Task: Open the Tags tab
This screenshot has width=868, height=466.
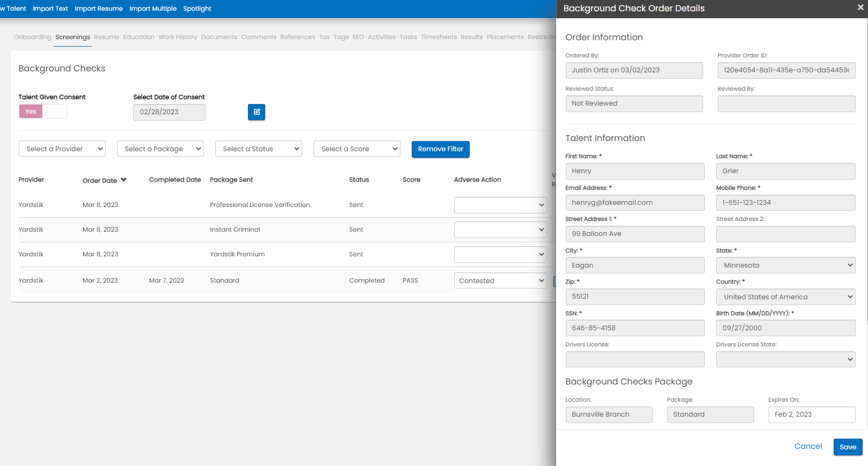Action: [341, 37]
